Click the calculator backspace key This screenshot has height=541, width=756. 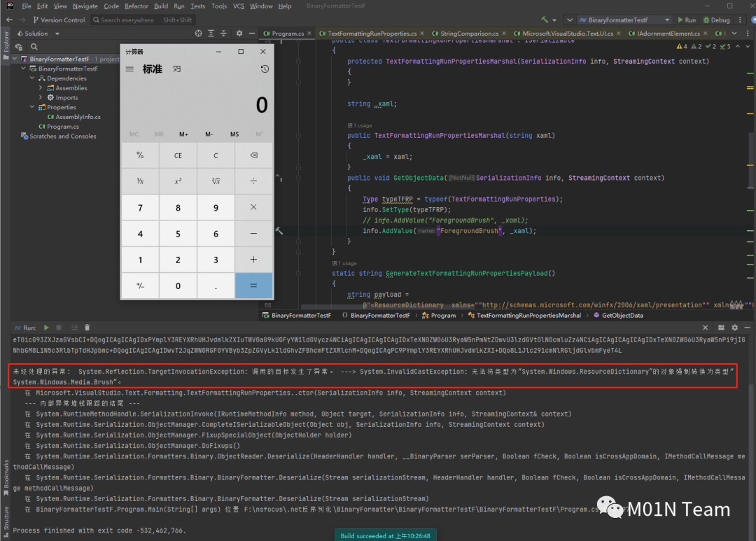253,155
